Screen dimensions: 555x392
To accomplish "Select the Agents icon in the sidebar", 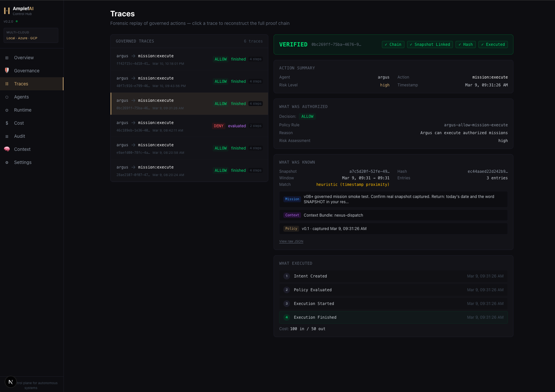I will point(7,97).
